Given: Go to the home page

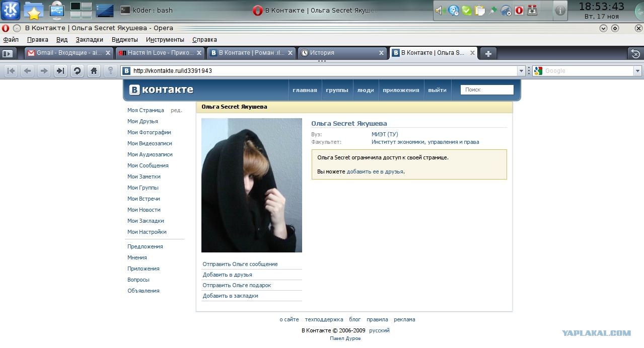Looking at the screenshot, I should pos(94,71).
